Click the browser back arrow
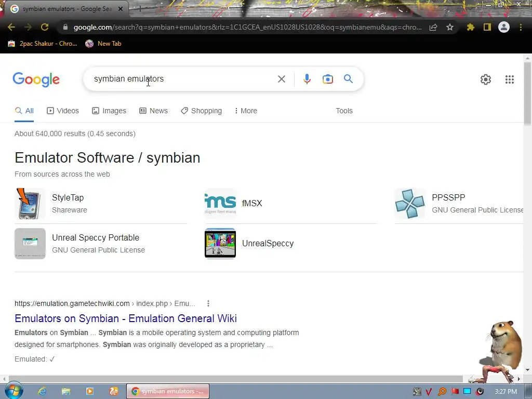This screenshot has height=399, width=532. pyautogui.click(x=11, y=27)
